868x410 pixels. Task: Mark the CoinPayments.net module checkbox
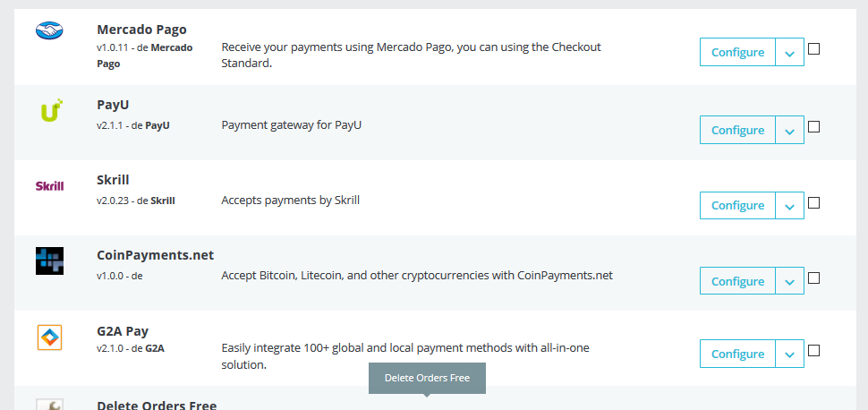click(813, 278)
